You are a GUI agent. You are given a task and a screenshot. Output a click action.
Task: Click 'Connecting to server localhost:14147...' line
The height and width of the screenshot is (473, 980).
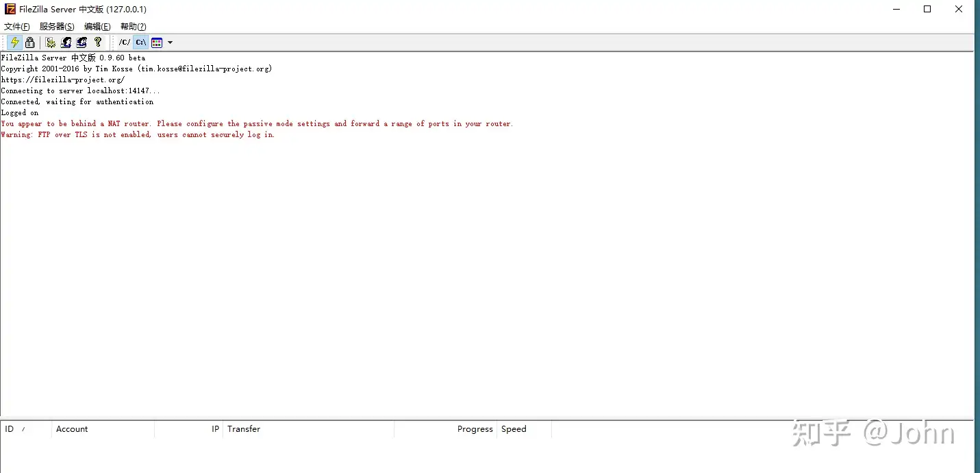(x=81, y=90)
